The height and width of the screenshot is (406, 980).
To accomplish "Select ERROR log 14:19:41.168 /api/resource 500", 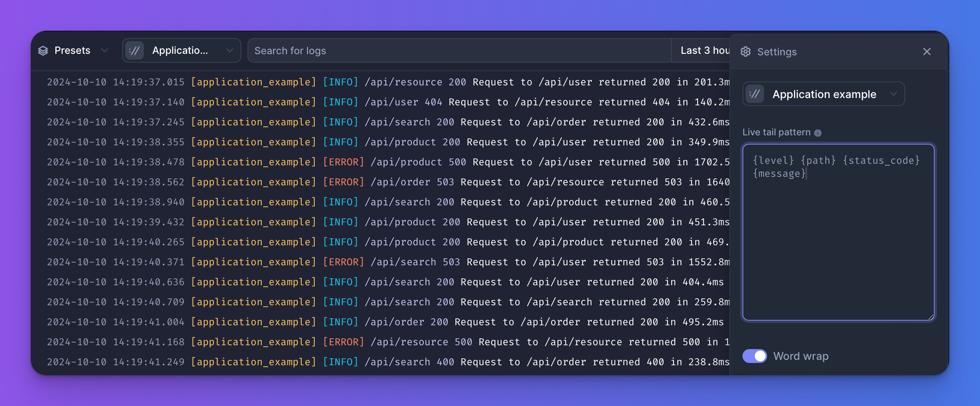I will point(388,342).
